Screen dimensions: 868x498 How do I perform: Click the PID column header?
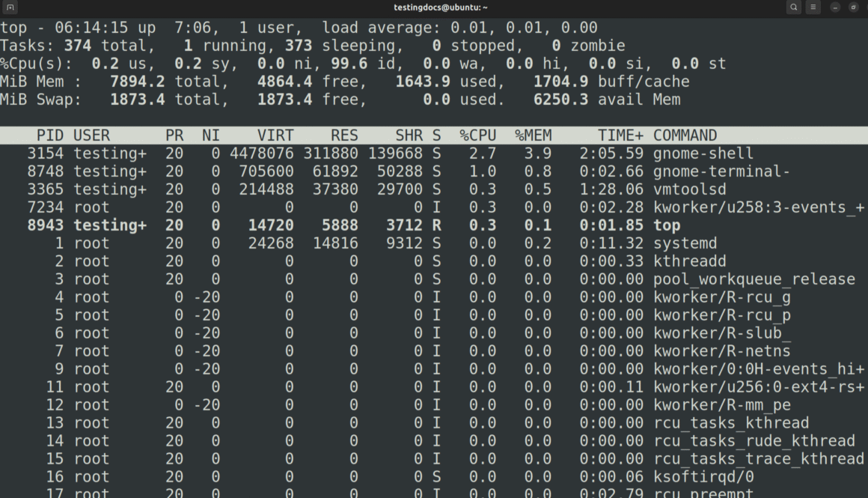pyautogui.click(x=50, y=136)
